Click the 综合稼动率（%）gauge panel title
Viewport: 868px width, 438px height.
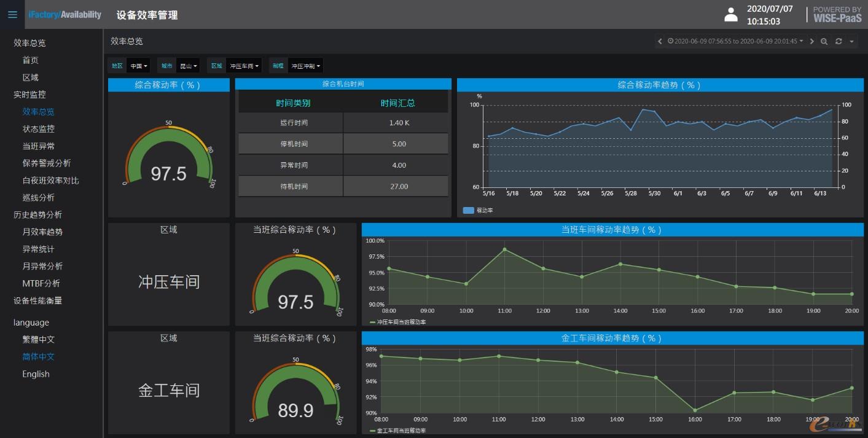tap(168, 85)
